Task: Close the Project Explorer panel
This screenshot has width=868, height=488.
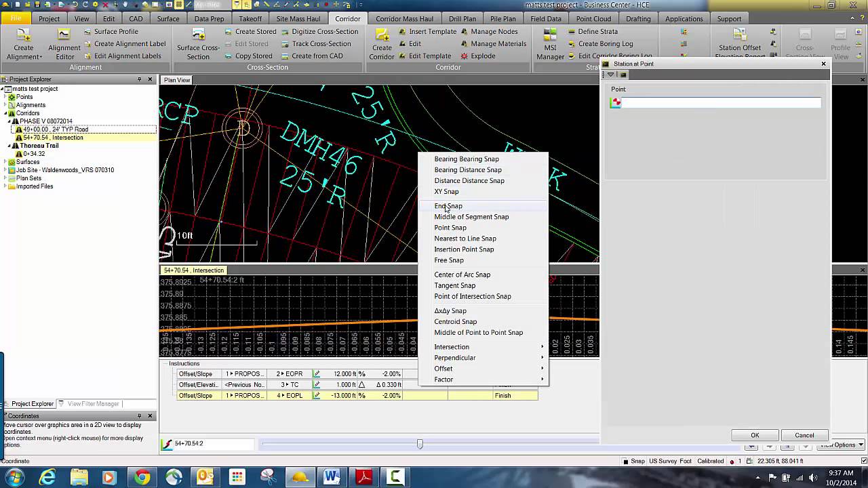Action: (x=151, y=79)
